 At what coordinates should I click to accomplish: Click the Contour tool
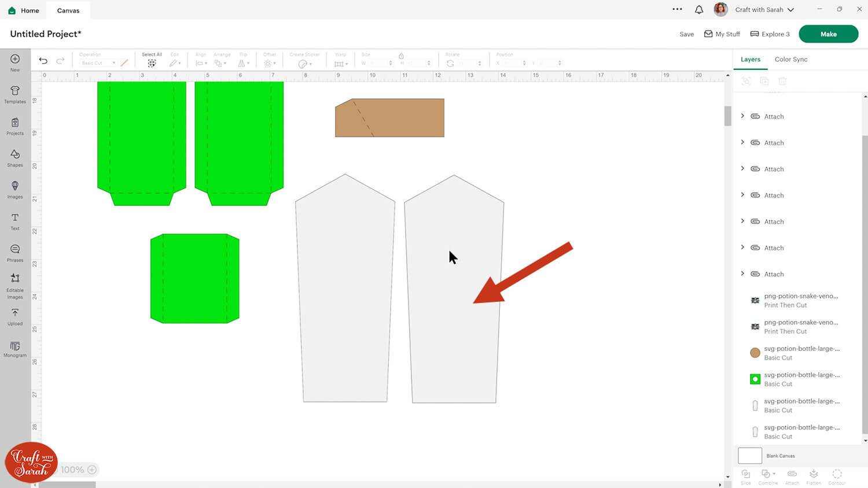coord(837,476)
